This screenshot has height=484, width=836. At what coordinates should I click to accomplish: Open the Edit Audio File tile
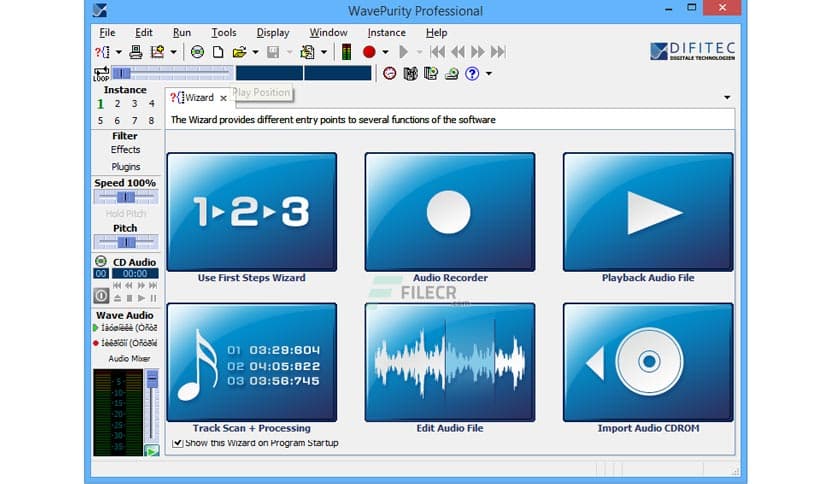(450, 362)
